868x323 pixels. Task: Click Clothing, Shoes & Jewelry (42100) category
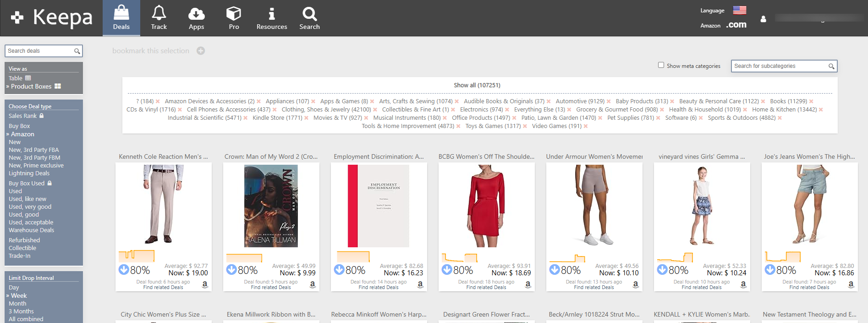(x=326, y=110)
